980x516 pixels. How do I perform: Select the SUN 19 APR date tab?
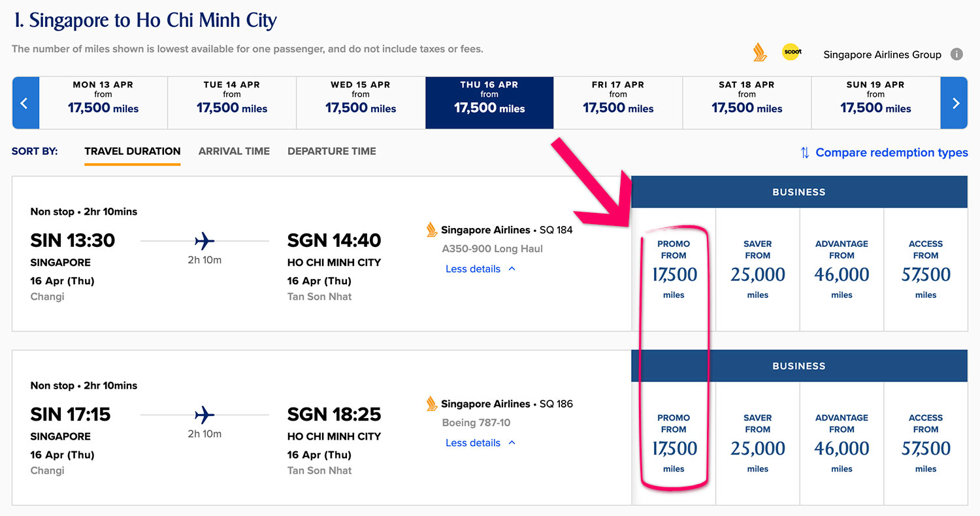coord(875,103)
